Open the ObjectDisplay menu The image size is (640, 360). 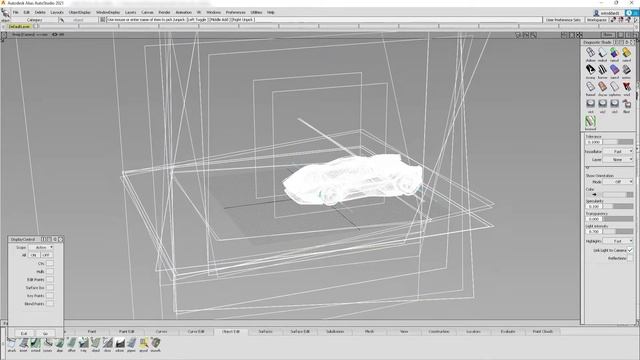click(x=80, y=12)
